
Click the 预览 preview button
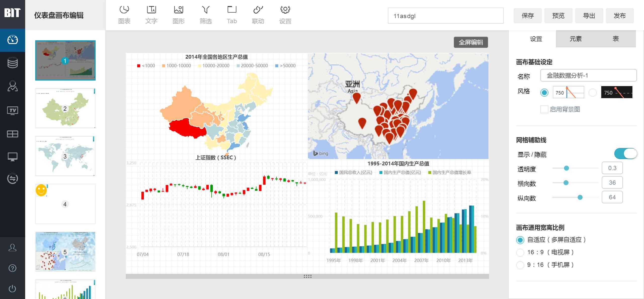click(558, 16)
